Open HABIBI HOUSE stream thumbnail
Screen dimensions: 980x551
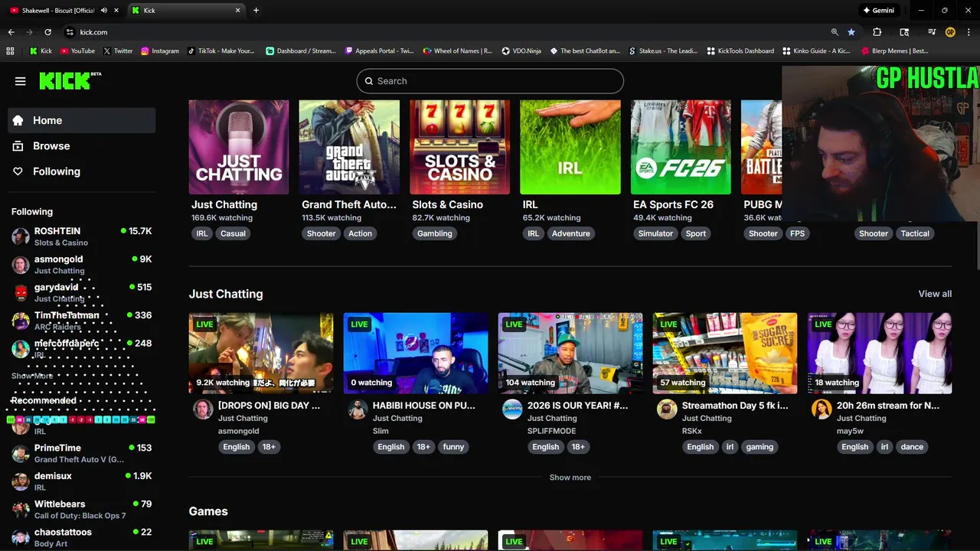(x=416, y=353)
